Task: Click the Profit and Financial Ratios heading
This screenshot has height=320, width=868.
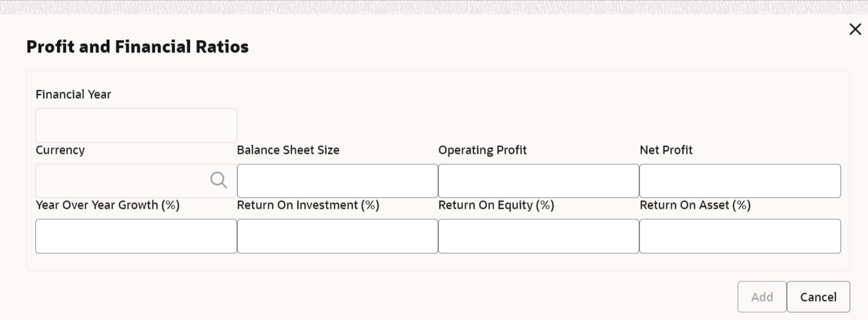Action: pos(138,47)
